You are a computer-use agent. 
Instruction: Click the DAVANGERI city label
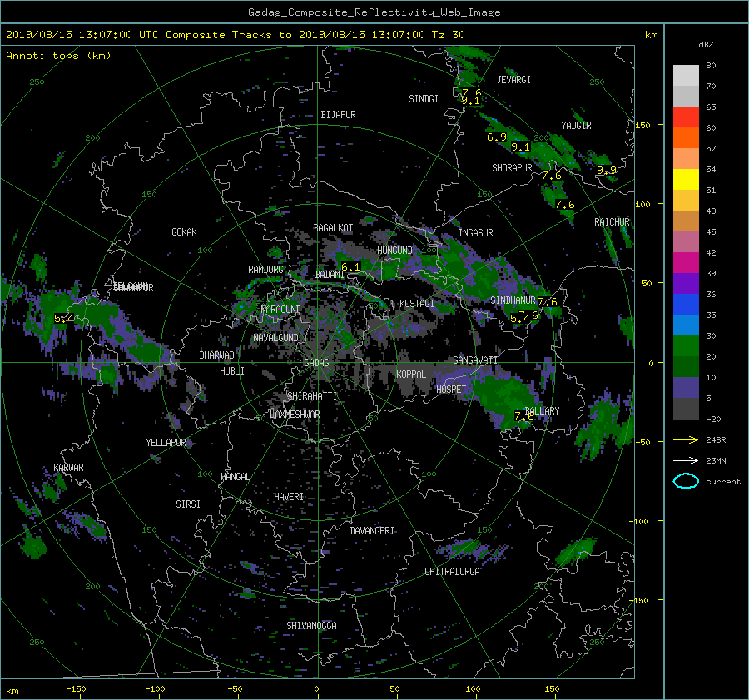click(372, 531)
